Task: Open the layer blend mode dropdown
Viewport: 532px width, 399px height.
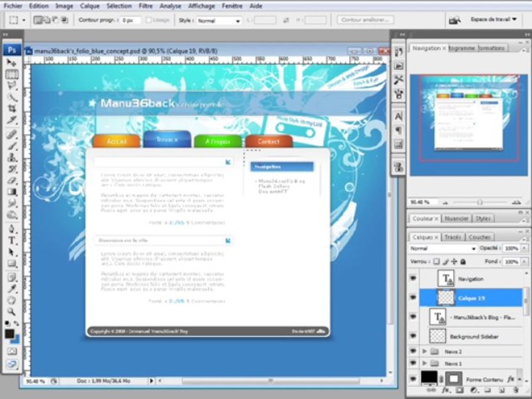Action: [442, 248]
